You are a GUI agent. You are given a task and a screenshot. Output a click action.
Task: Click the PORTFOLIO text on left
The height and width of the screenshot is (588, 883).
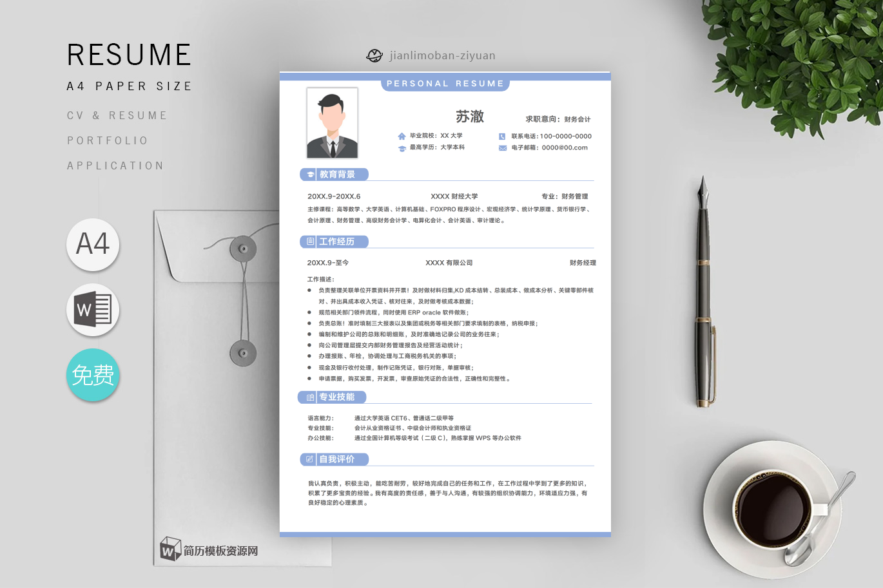108,140
